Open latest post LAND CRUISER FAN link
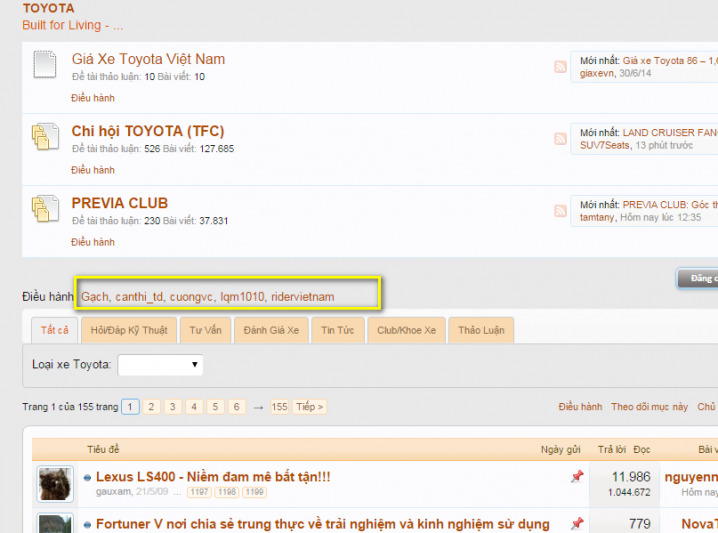This screenshot has height=533, width=718. click(x=670, y=132)
